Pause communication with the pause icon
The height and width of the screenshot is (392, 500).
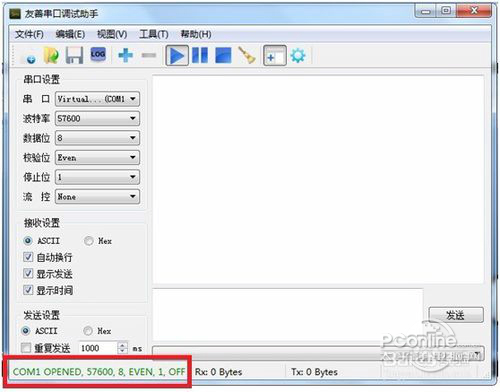tap(200, 55)
